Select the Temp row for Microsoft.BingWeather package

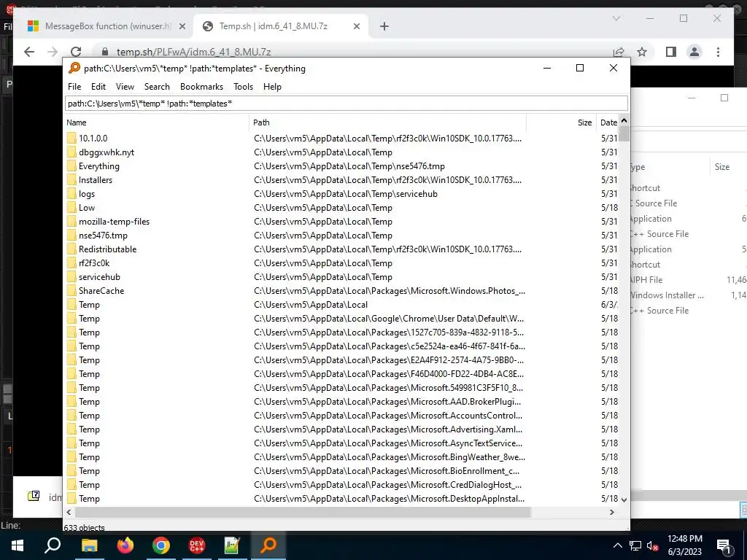(x=341, y=456)
